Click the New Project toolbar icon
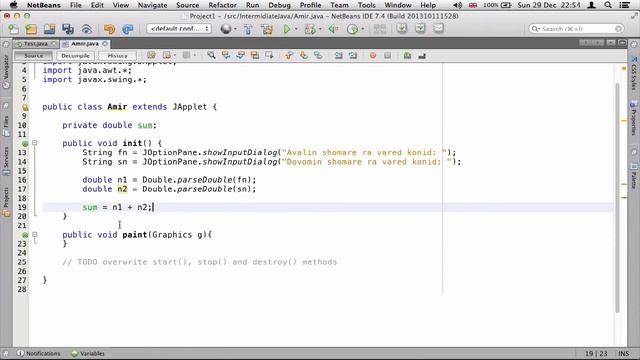 click(x=31, y=29)
